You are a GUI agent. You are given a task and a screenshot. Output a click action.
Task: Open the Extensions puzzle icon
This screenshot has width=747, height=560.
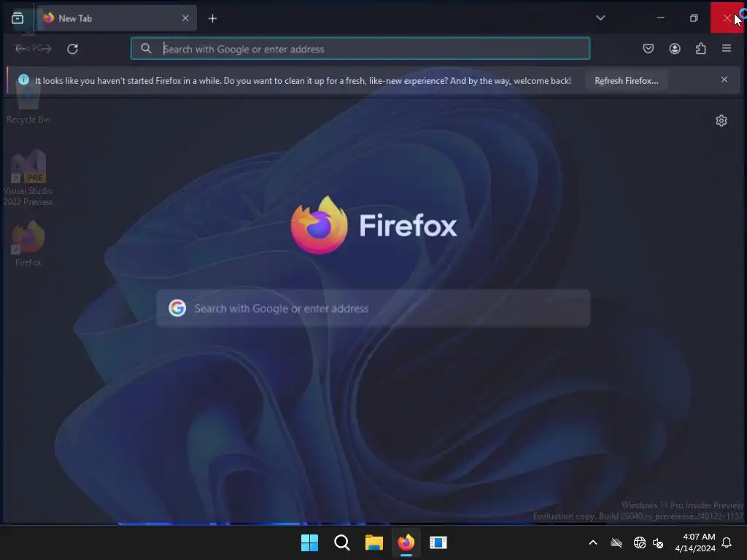pyautogui.click(x=701, y=49)
